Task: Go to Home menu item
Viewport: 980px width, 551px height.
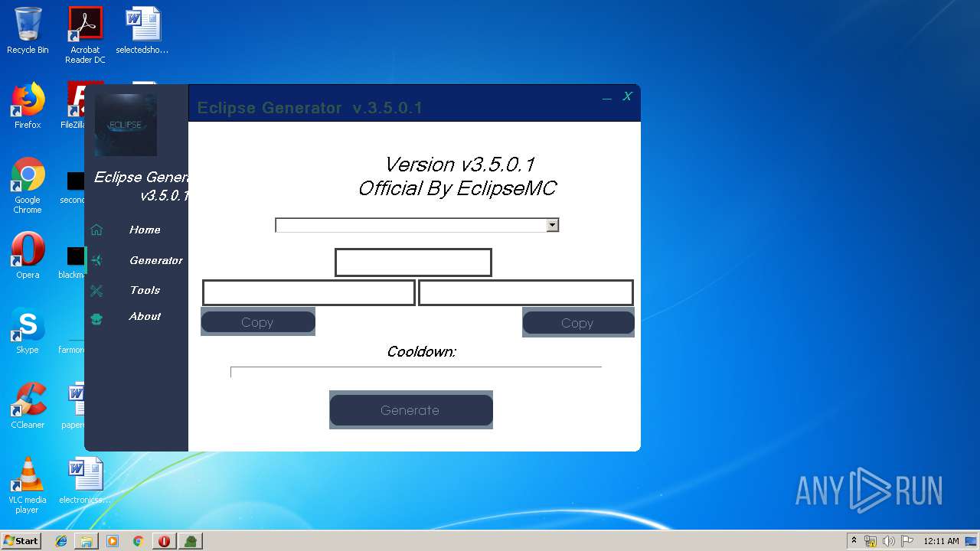Action: pyautogui.click(x=145, y=230)
